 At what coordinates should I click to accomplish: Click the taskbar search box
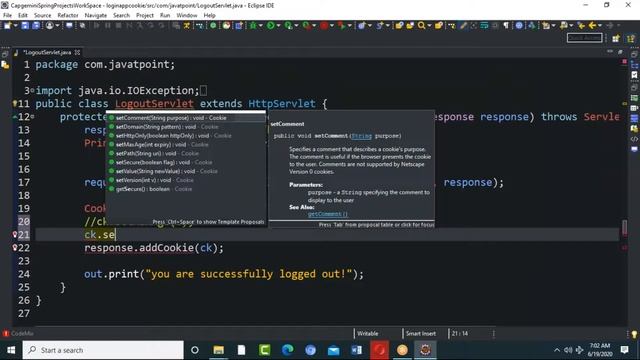click(103, 350)
